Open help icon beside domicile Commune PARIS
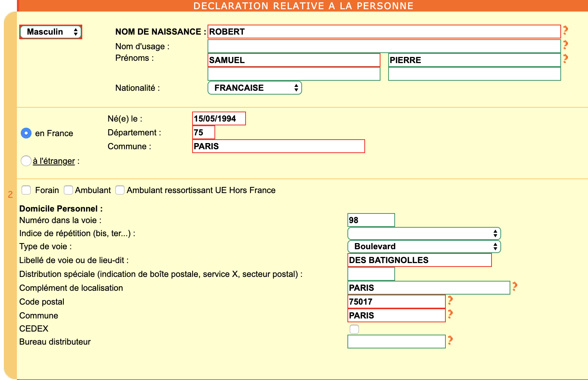588x380 pixels. point(450,314)
